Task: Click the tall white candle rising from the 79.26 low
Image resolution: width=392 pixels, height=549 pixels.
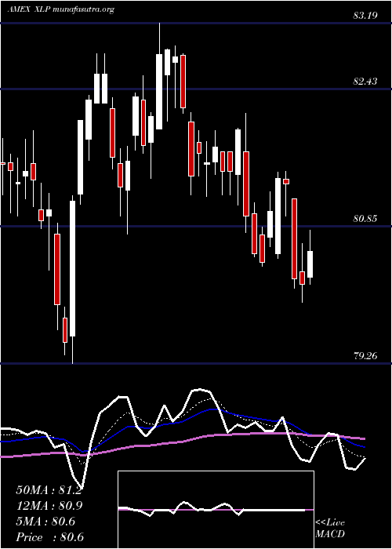Action: [72, 279]
